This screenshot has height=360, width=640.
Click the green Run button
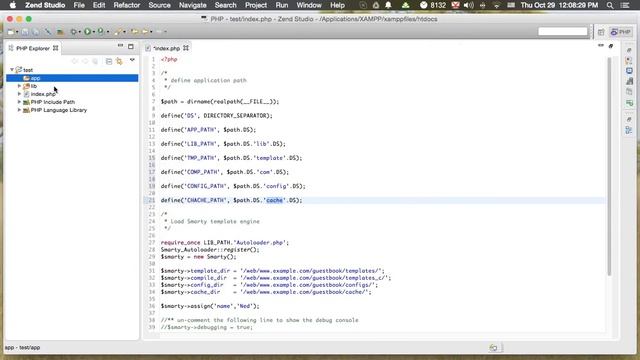tap(87, 32)
